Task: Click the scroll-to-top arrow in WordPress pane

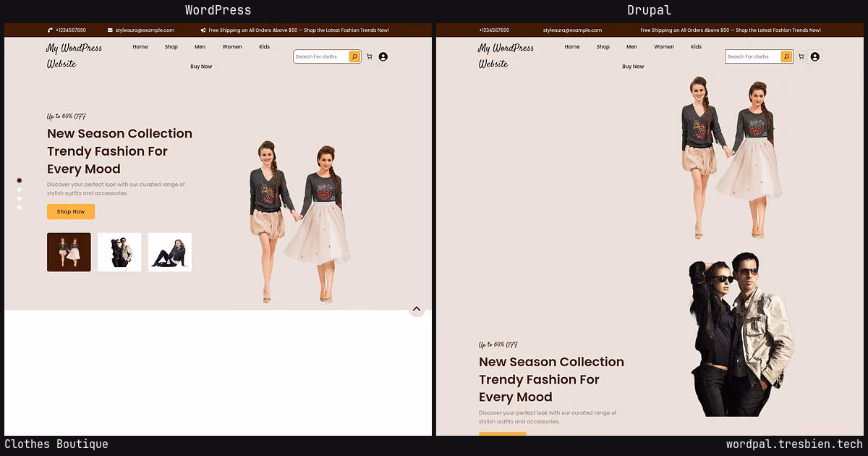Action: coord(417,310)
